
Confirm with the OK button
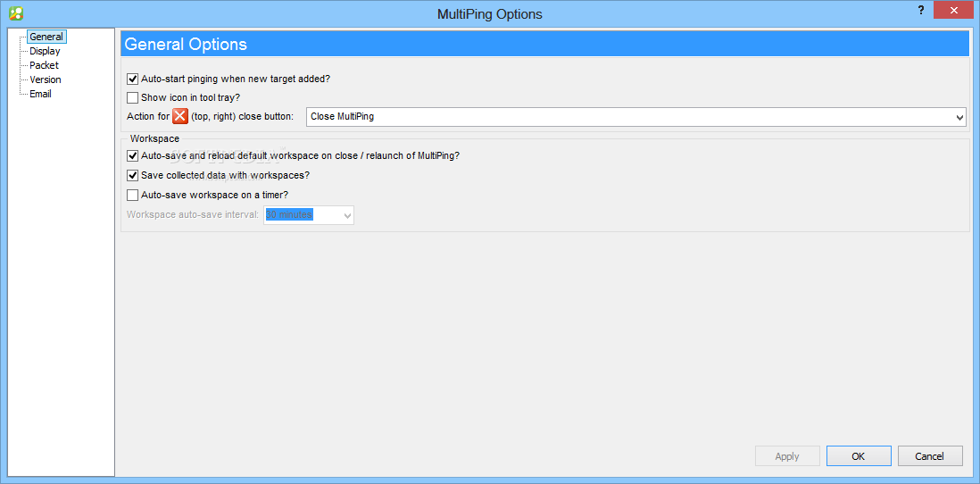click(858, 456)
